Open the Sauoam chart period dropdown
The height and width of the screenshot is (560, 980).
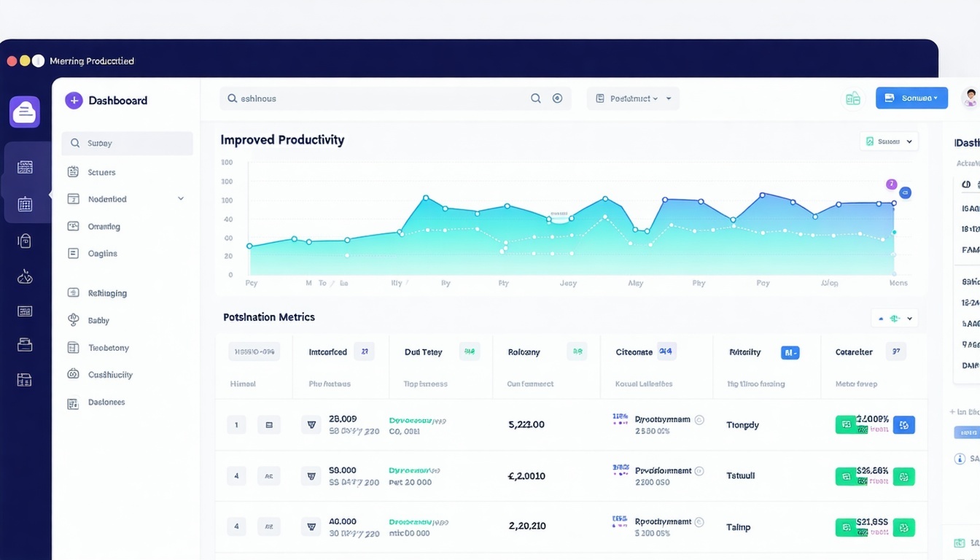tap(889, 141)
